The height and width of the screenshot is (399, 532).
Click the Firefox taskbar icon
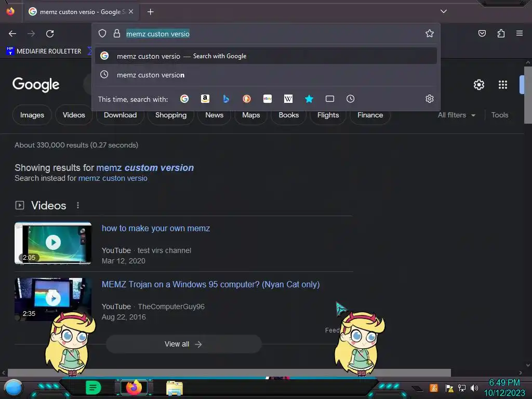click(x=134, y=388)
